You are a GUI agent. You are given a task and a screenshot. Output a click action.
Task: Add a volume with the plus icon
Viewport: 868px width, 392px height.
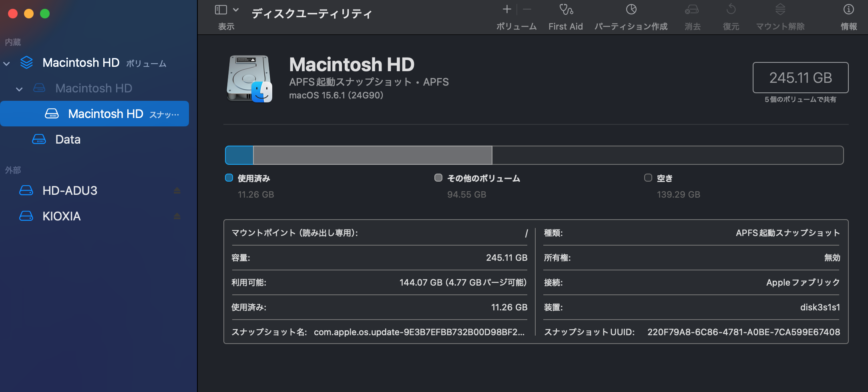pos(507,9)
